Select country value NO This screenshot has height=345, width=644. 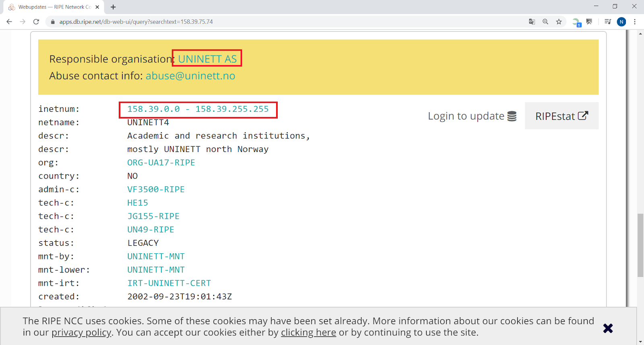click(x=132, y=176)
